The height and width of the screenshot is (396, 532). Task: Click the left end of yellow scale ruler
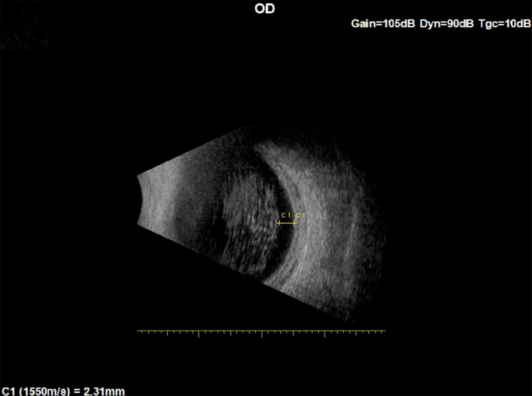[138, 330]
